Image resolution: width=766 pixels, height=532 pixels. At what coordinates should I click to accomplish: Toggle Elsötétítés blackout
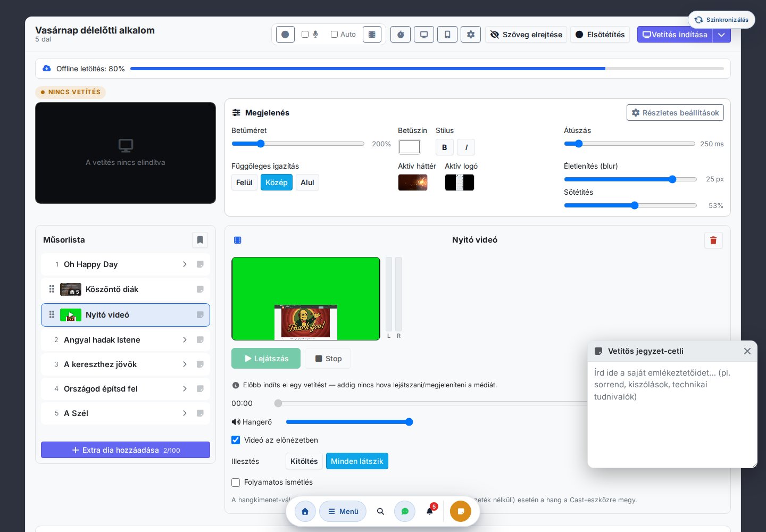[600, 35]
